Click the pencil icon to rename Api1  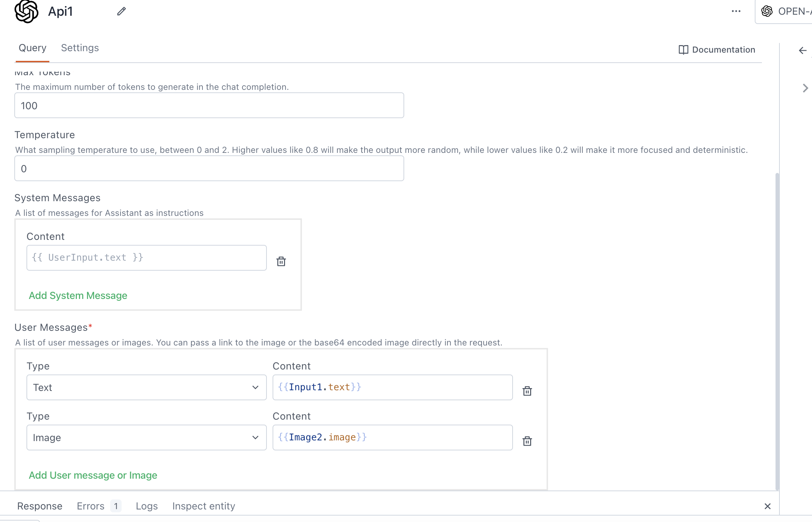click(x=122, y=11)
